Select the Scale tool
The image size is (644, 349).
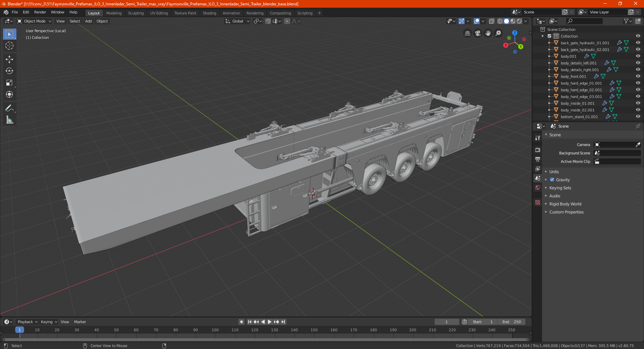click(x=9, y=83)
